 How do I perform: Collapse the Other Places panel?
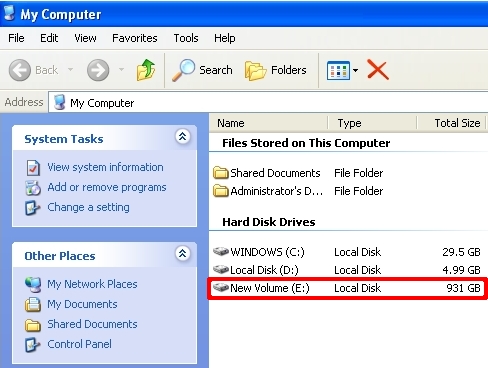[x=182, y=253]
